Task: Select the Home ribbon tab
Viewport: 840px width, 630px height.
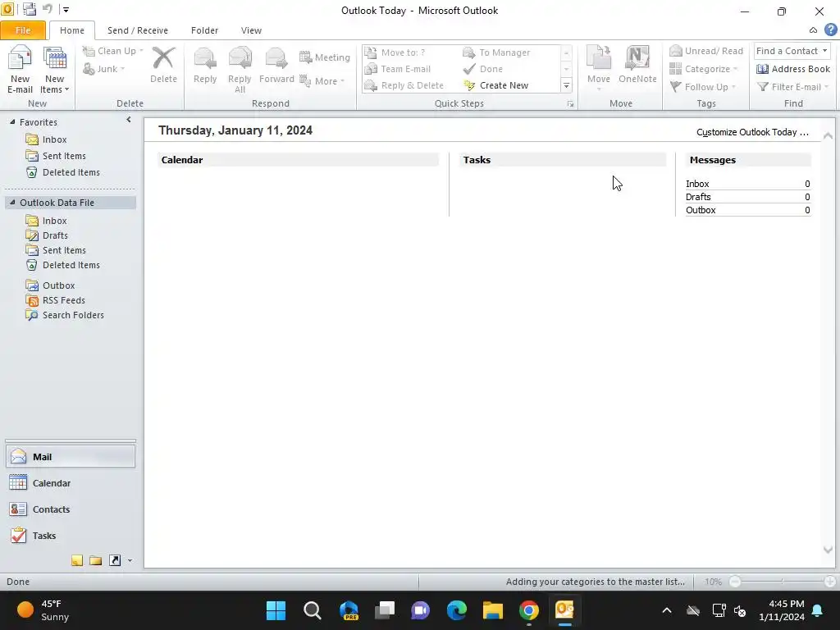Action: click(x=72, y=30)
